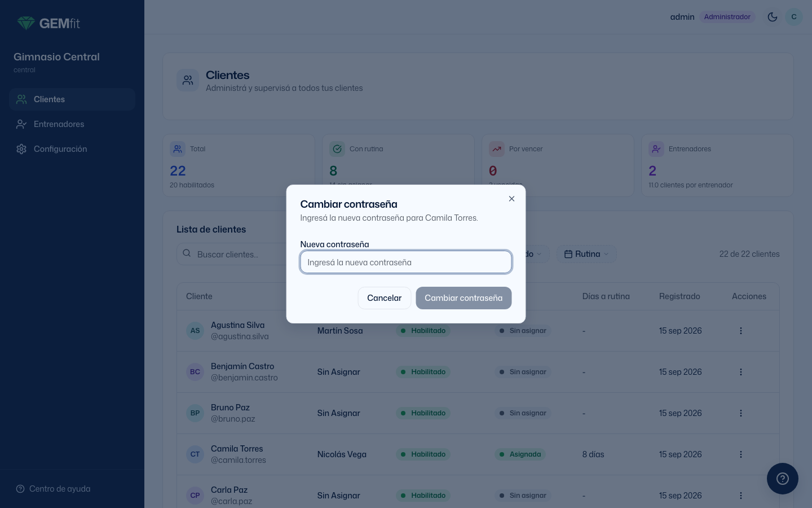Open actions menu for Camila Torres
The image size is (812, 508).
coord(741,454)
